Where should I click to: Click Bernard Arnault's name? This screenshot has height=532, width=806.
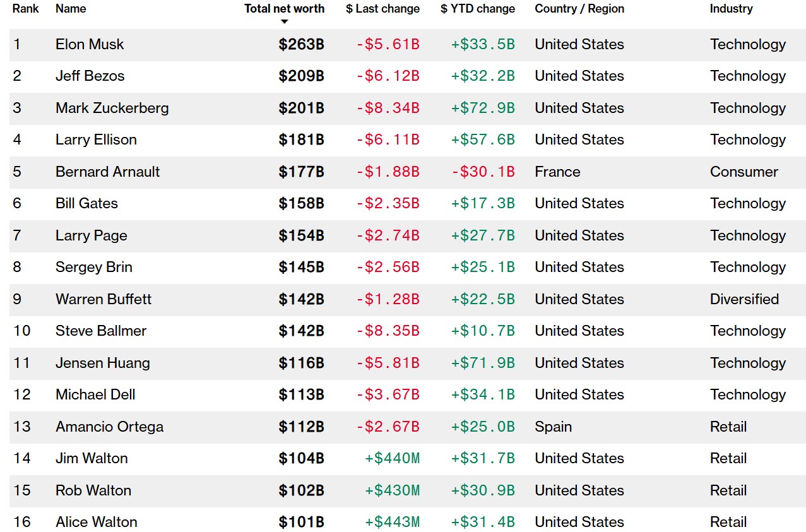tap(107, 172)
